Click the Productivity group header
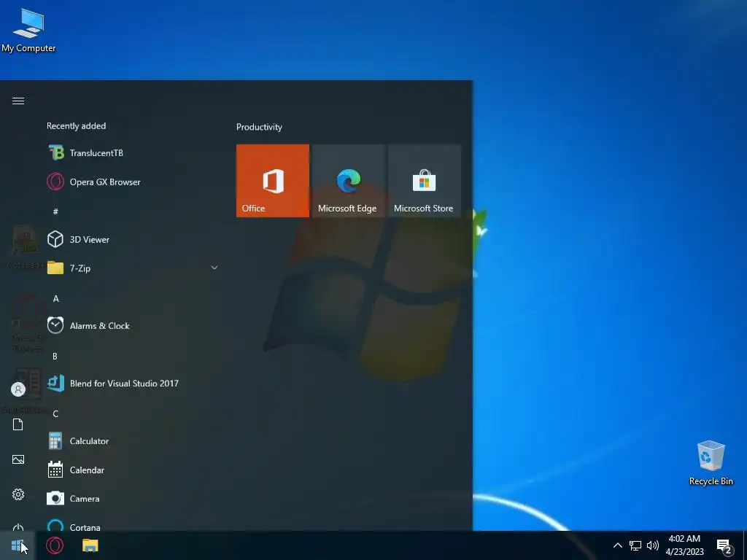Image resolution: width=747 pixels, height=560 pixels. coord(259,127)
